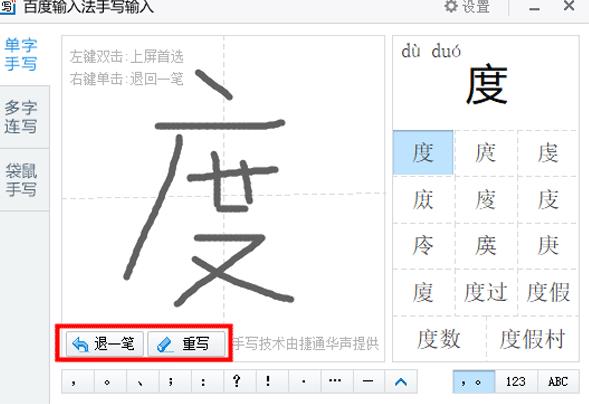Minimize the handwriting input window
This screenshot has width=589, height=404.
(535, 8)
